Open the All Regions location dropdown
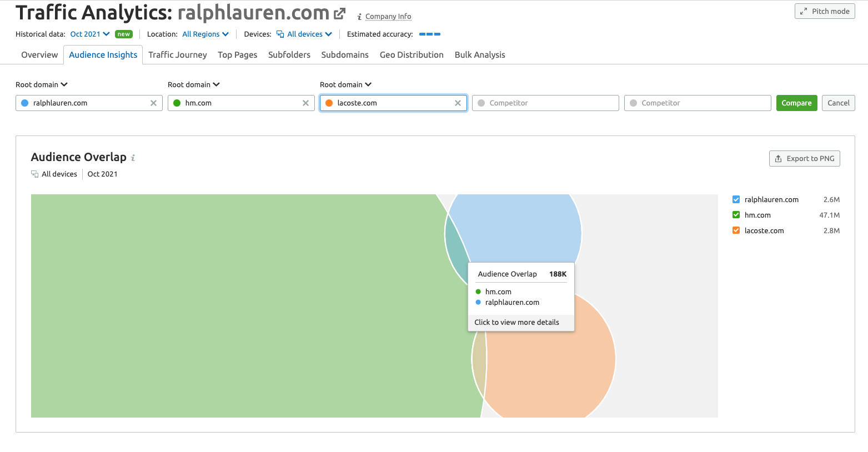The width and height of the screenshot is (868, 452). [x=205, y=34]
